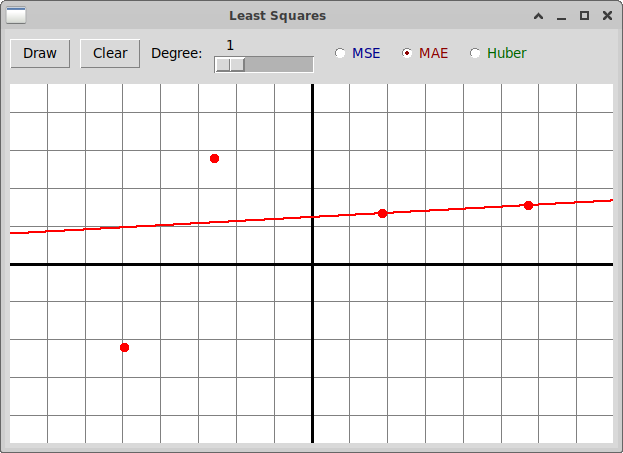Click the Draw button

tap(40, 53)
